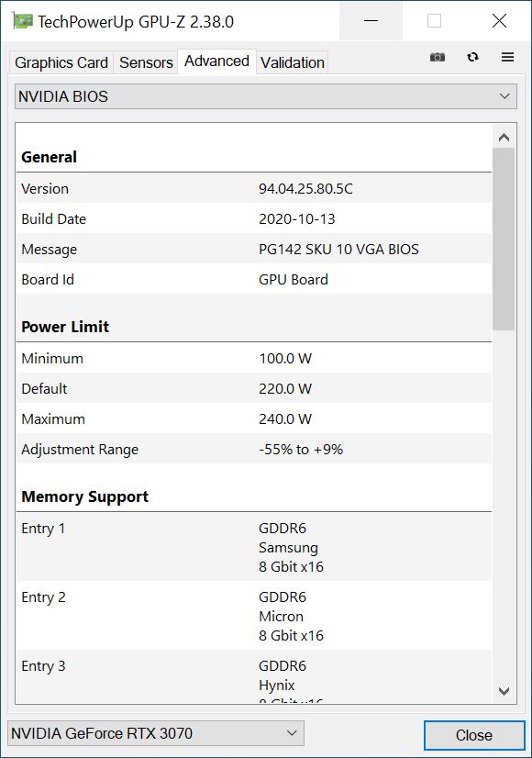Click the Power Limit section heading
This screenshot has height=758, width=532.
pos(65,327)
